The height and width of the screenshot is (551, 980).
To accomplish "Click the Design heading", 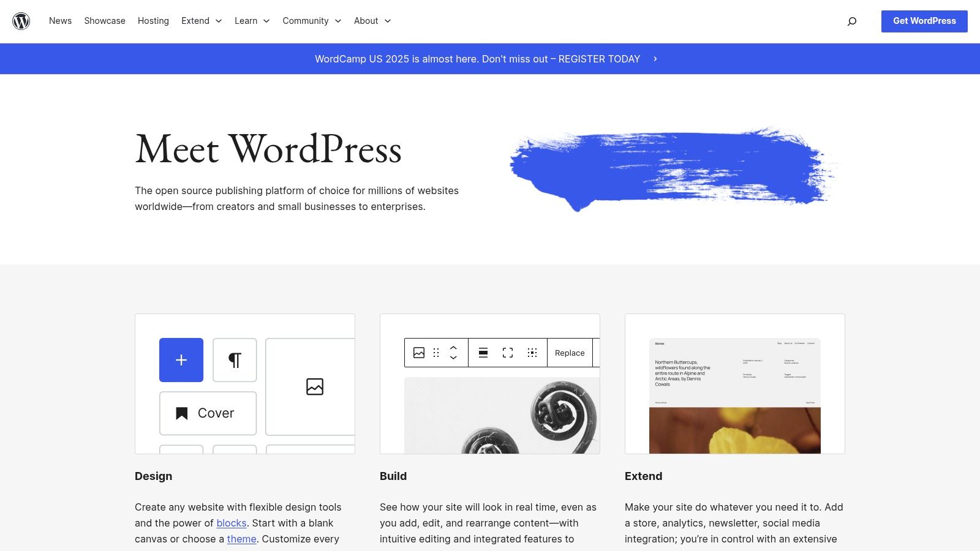I will pyautogui.click(x=153, y=476).
